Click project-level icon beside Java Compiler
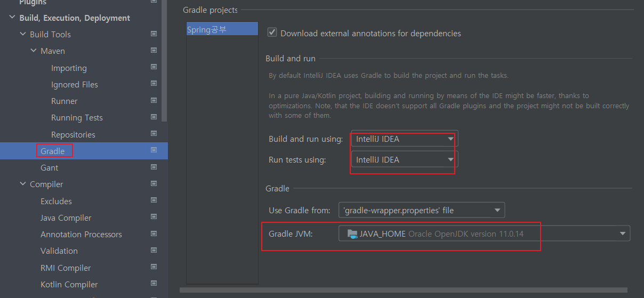644x298 pixels. coord(154,216)
